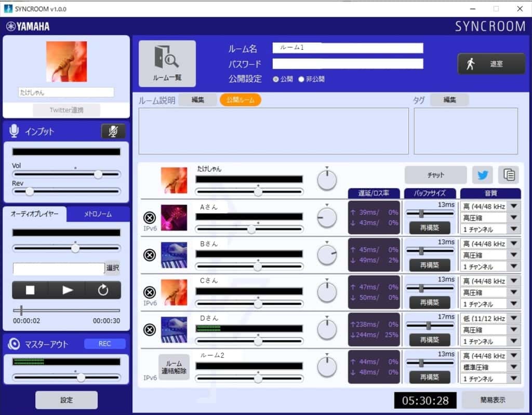Click the pan knob for たけしゃん
The height and width of the screenshot is (415, 532).
327,180
